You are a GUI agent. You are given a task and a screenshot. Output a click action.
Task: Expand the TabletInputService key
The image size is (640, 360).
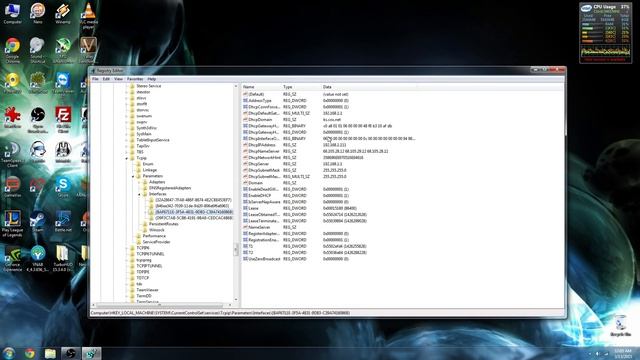click(x=127, y=140)
